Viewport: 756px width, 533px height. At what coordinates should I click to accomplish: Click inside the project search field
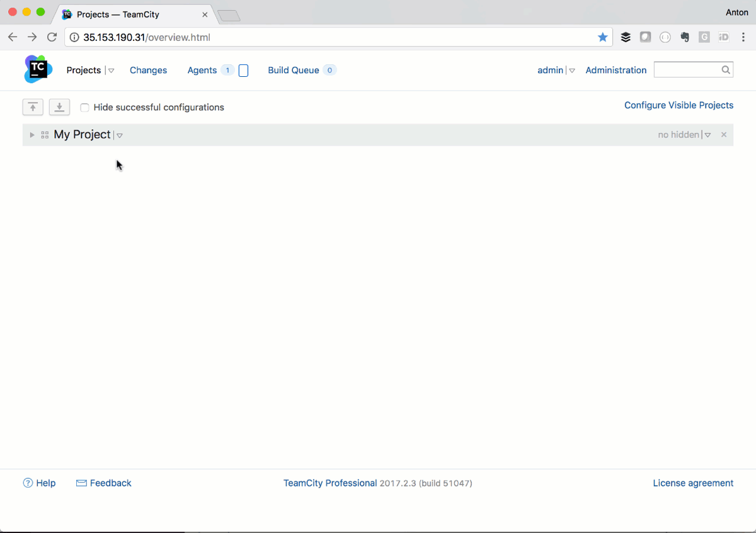pos(687,69)
